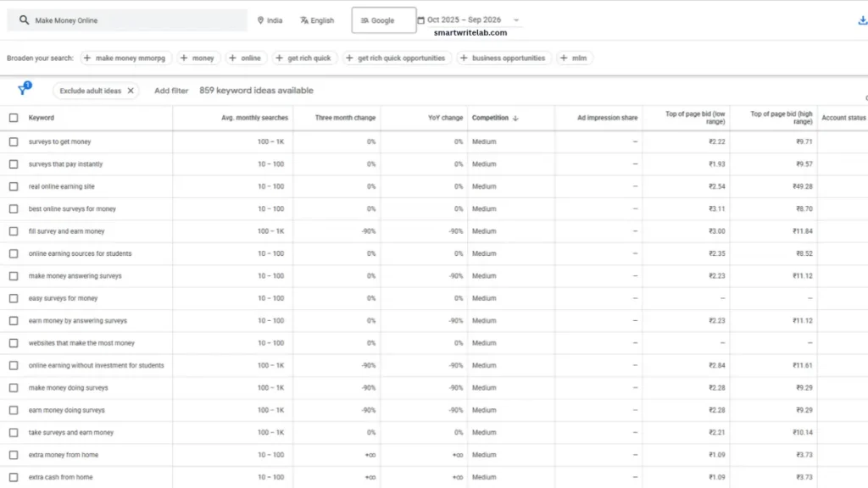Select all keywords header checkbox

pos(14,118)
